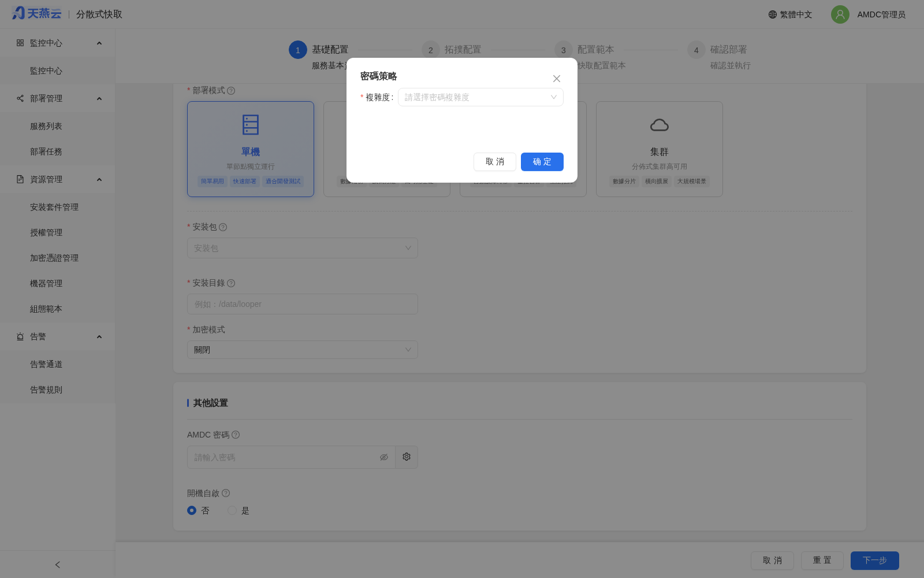Click help icon next to 安裝目錄

(231, 283)
